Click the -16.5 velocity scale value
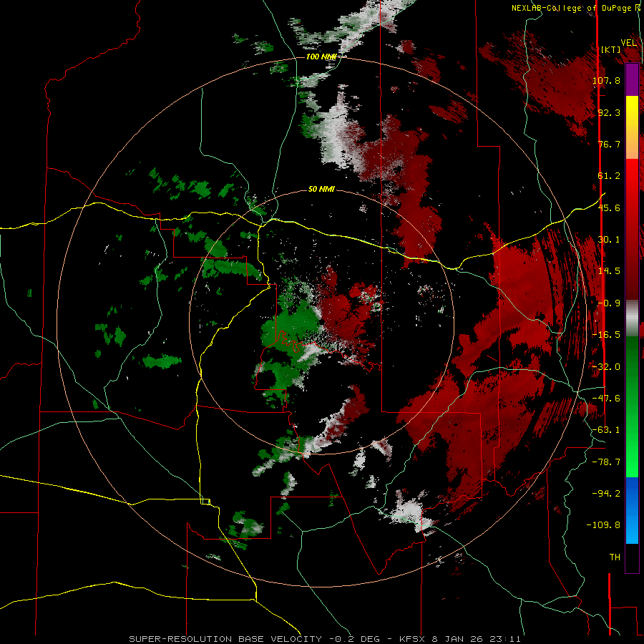Screen dimensions: 644x644 click(x=606, y=335)
